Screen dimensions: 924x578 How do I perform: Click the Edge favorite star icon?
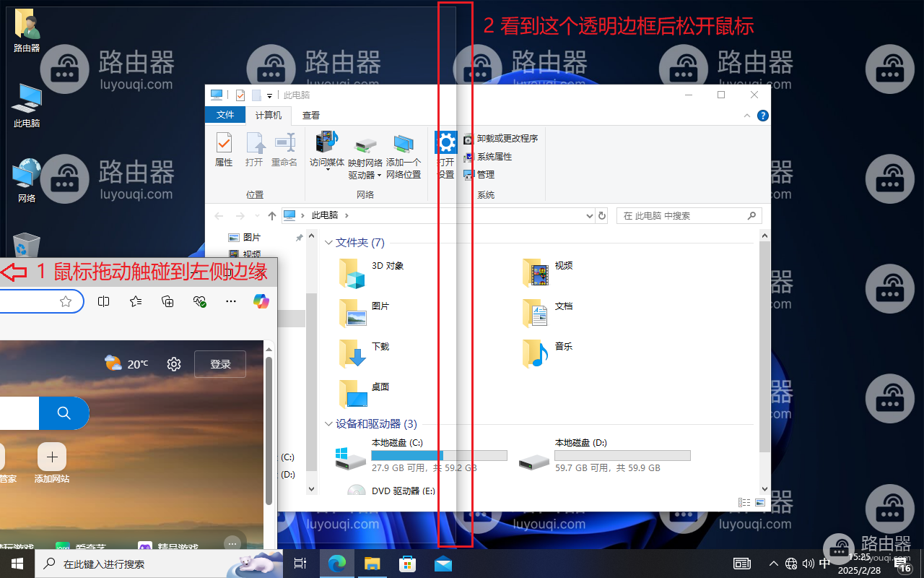[66, 301]
